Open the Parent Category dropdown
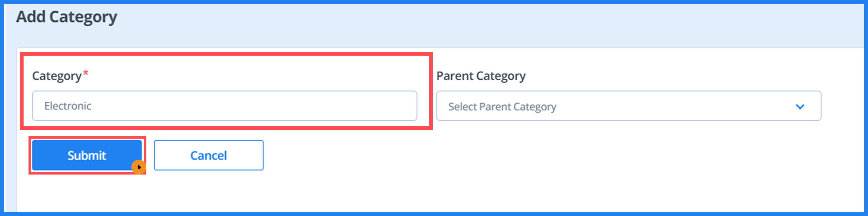This screenshot has width=868, height=216. (628, 106)
